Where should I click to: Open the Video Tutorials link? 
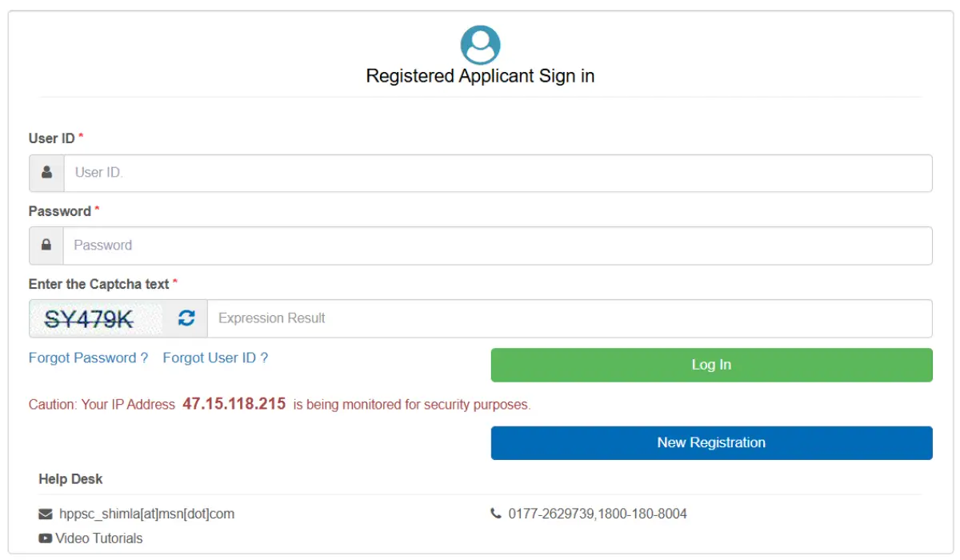click(x=98, y=538)
